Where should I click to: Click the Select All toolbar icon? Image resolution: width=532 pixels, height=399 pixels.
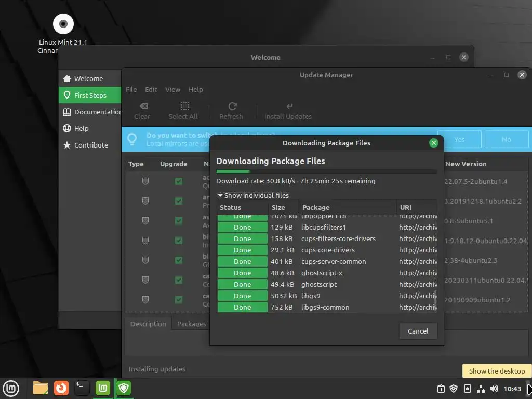click(x=184, y=106)
